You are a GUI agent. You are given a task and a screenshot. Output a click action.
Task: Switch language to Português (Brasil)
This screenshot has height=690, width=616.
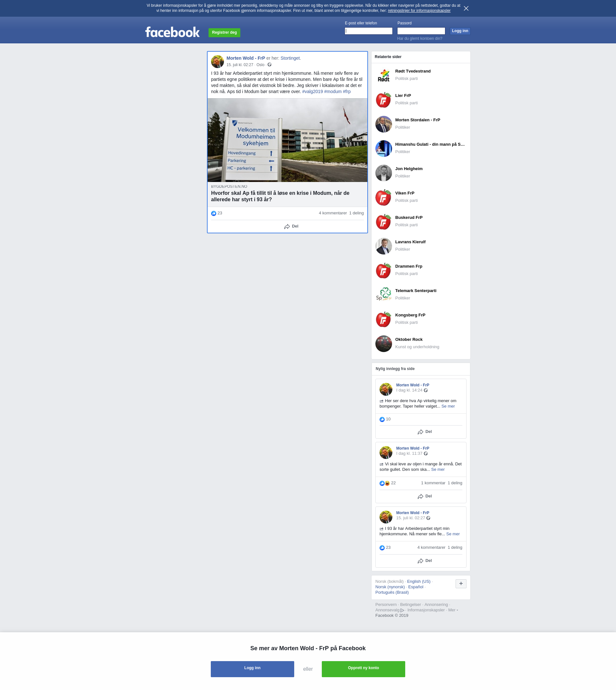pyautogui.click(x=392, y=592)
